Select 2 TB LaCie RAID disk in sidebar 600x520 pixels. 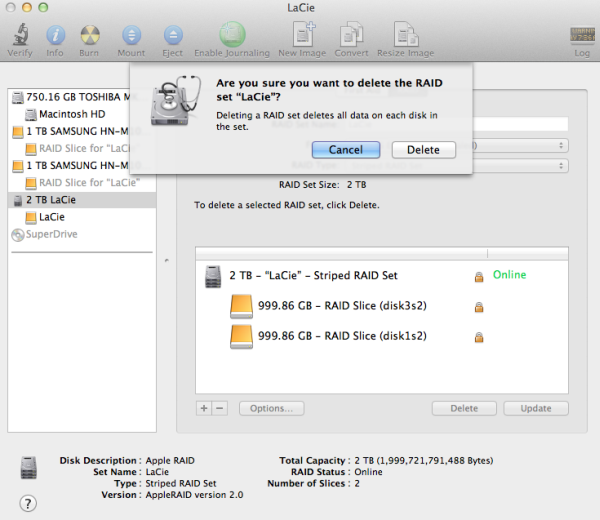(x=82, y=200)
